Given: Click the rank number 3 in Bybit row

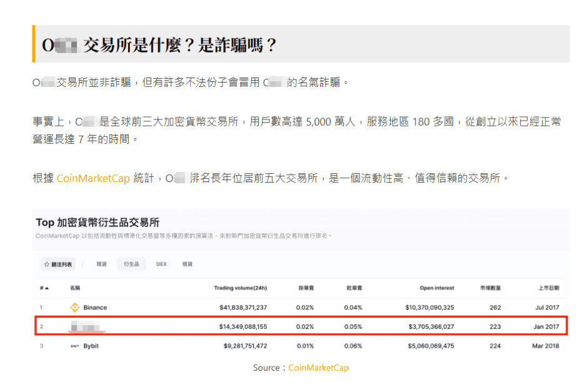Looking at the screenshot, I should click(x=41, y=346).
